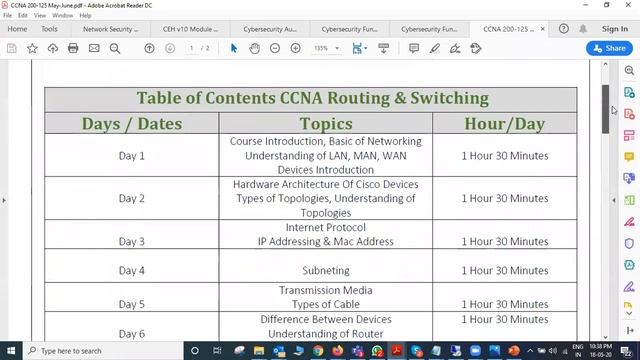Open the search tools magnifier in right pane
Screen dimensions: 640x360
629,70
